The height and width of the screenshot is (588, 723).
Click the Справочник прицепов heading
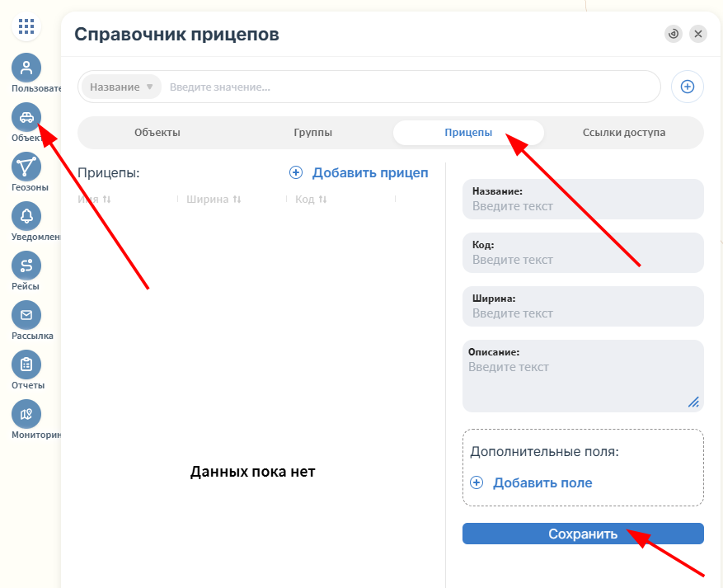click(x=176, y=34)
